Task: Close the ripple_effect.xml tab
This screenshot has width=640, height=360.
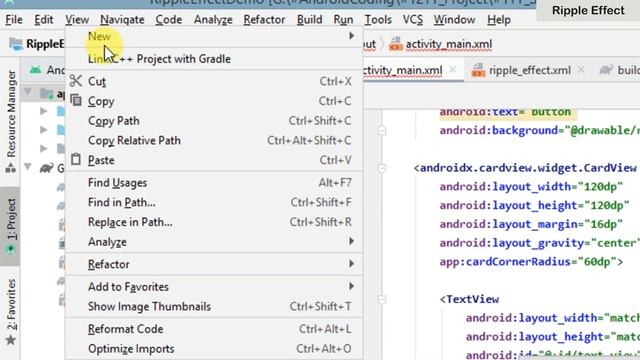Action: click(x=581, y=70)
